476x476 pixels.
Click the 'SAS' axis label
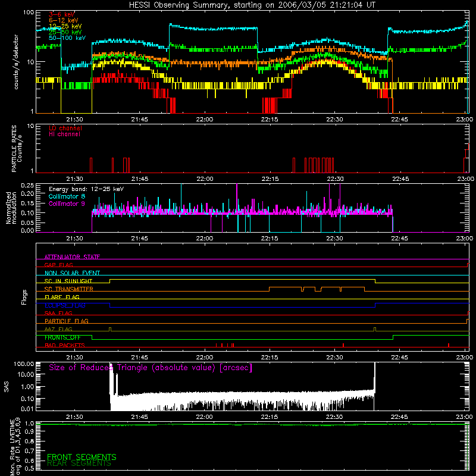coord(7,387)
